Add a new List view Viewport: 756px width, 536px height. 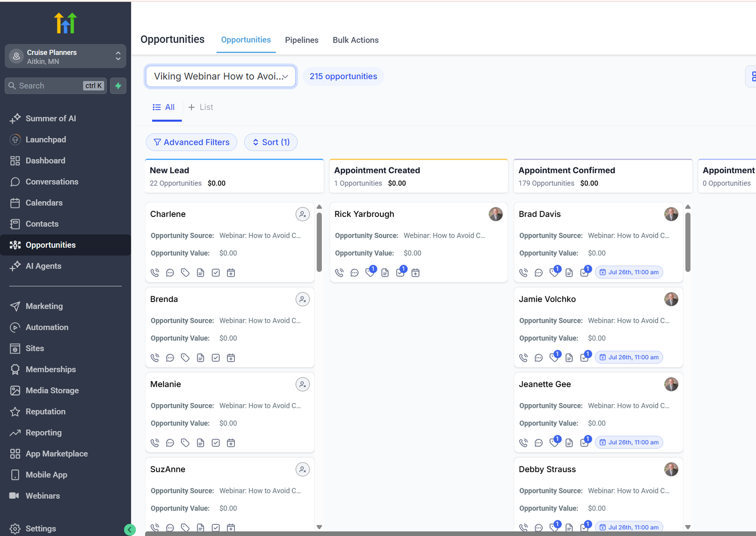click(x=201, y=107)
